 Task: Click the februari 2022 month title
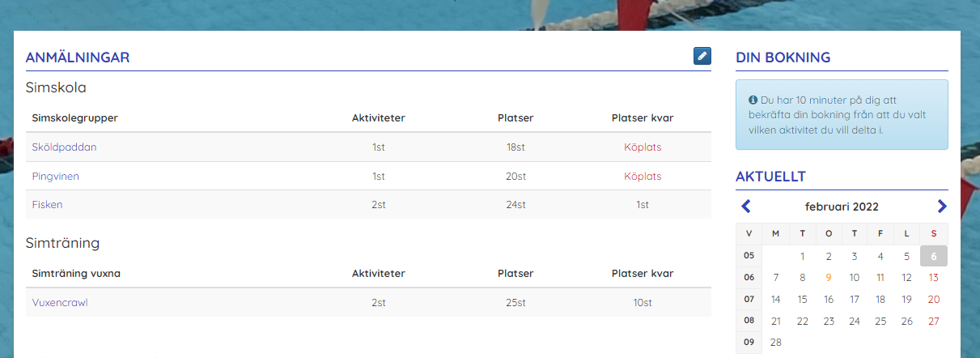(x=842, y=207)
